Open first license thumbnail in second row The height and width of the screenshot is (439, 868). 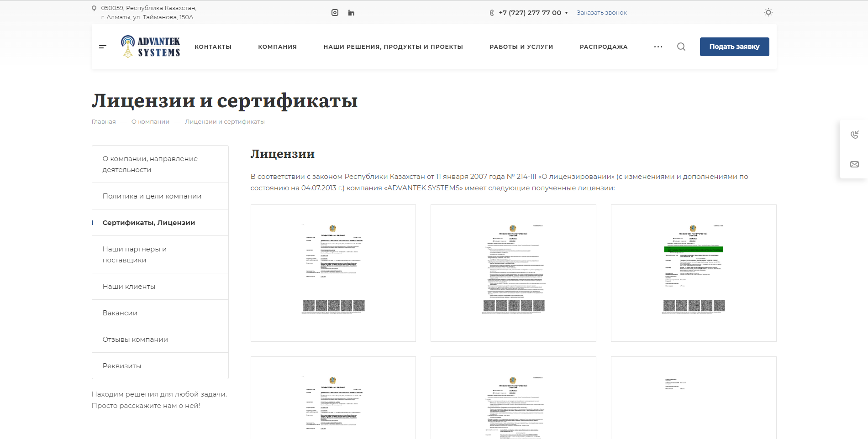coord(333,398)
